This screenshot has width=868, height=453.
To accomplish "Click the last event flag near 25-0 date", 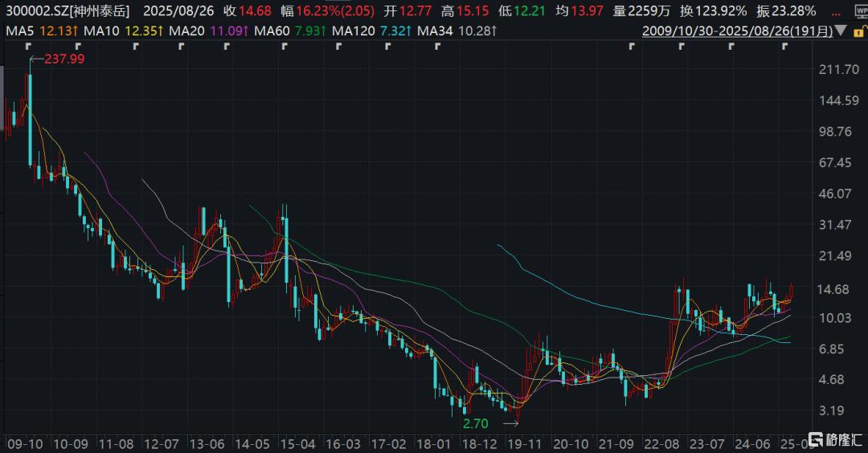I will 784,47.
